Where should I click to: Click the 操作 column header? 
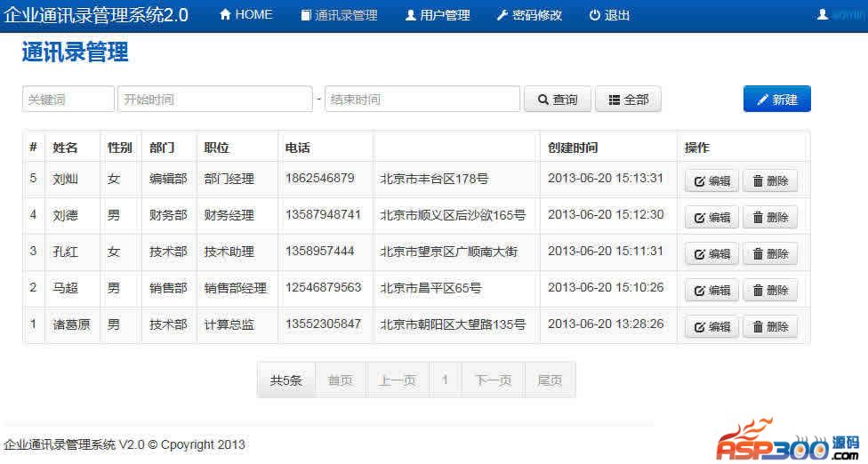[696, 148]
